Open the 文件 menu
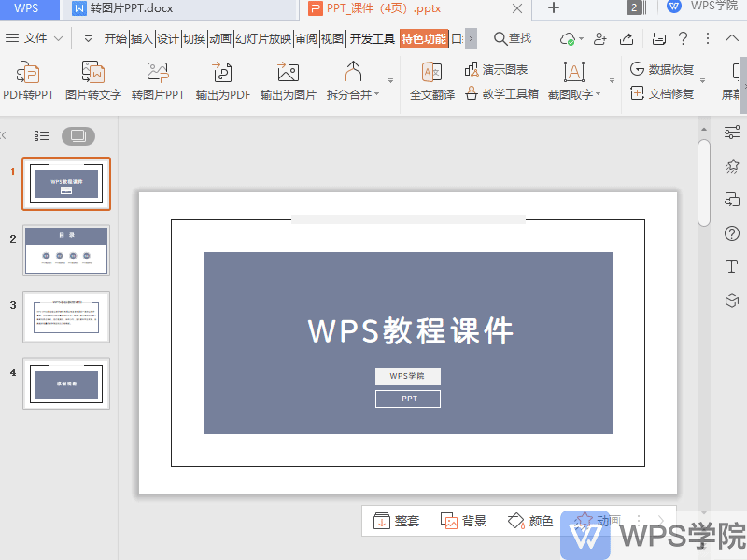Image resolution: width=747 pixels, height=560 pixels. pos(34,38)
